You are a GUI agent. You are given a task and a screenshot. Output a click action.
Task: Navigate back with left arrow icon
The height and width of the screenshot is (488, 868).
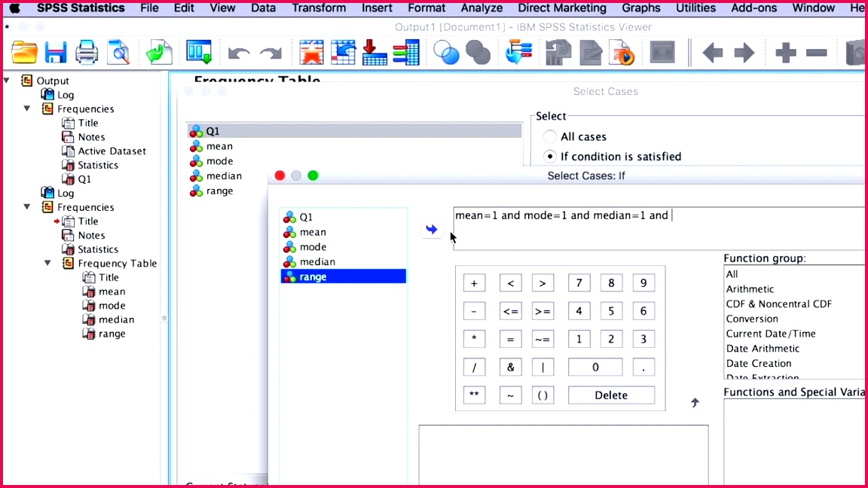tap(712, 53)
